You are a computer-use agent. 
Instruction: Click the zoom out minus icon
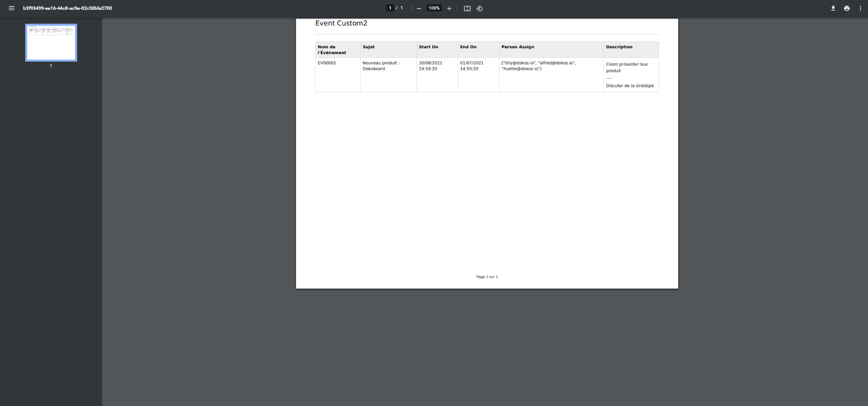coord(419,9)
